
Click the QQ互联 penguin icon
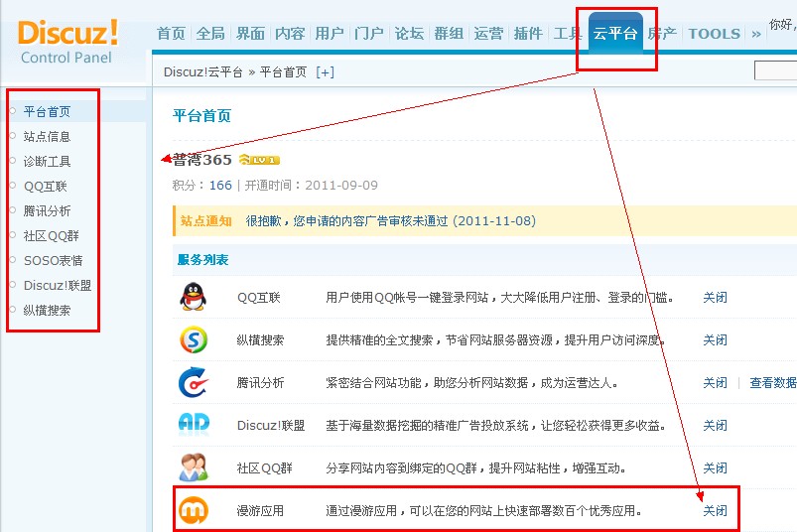194,297
